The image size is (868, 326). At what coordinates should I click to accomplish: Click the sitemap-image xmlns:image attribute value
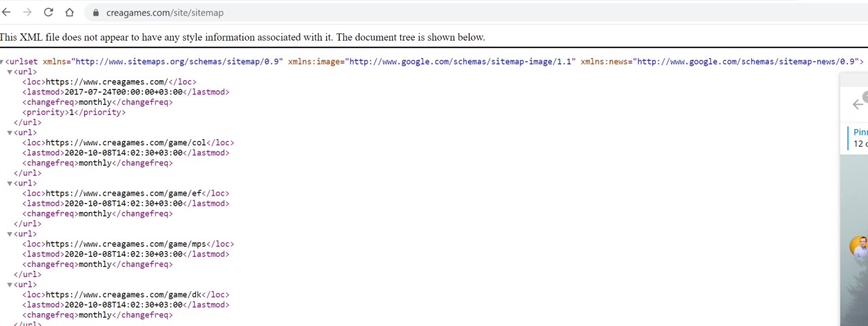click(x=460, y=62)
